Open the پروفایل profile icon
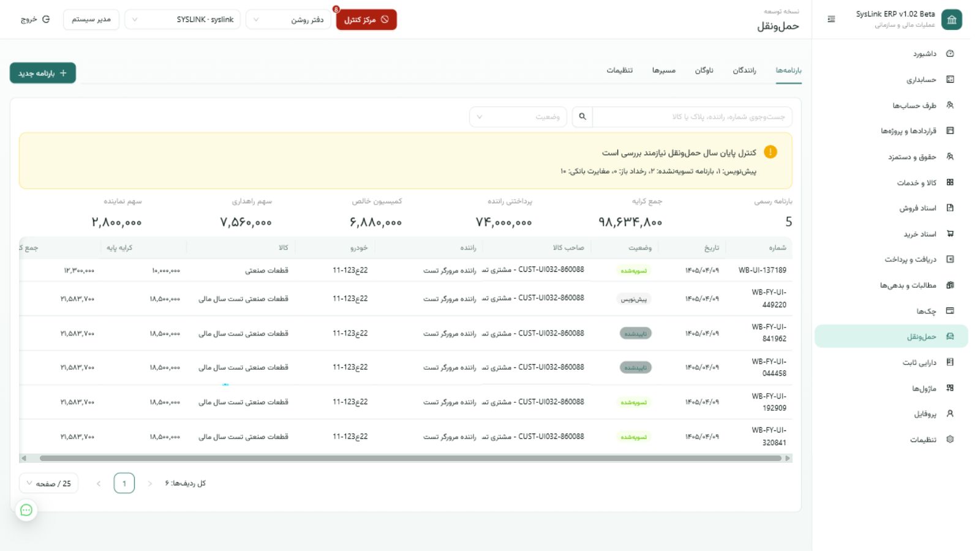 pos(950,414)
